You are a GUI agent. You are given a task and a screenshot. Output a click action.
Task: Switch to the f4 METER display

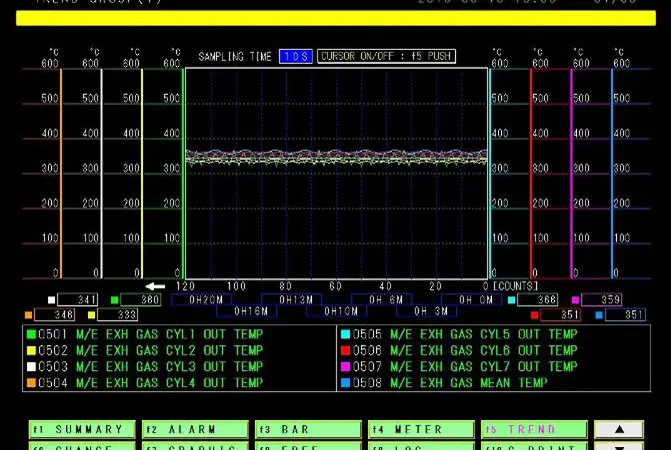tap(421, 429)
